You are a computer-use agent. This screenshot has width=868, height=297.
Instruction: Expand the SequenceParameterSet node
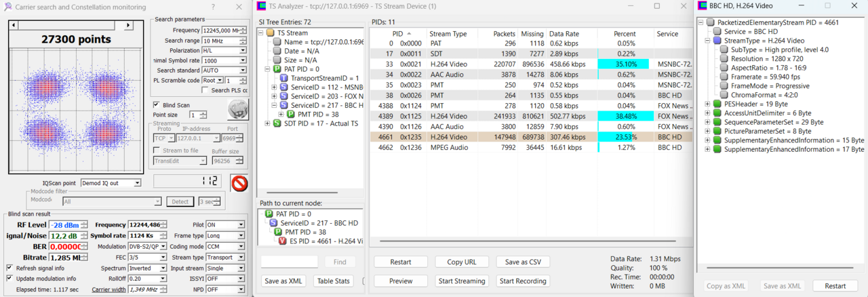pyautogui.click(x=708, y=122)
